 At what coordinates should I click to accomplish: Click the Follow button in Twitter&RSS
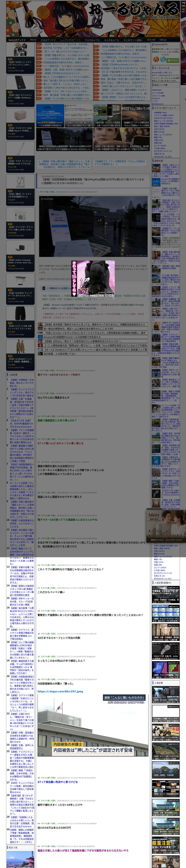173,60
